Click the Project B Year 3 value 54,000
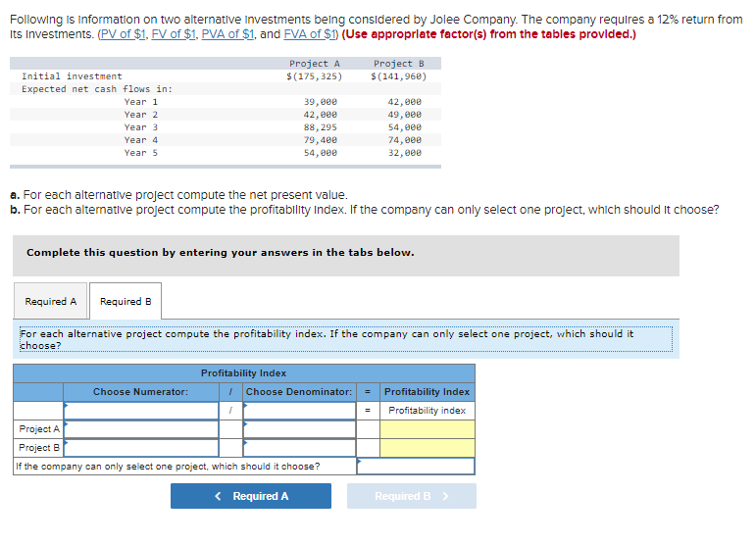Screen dimensions: 756x544 405,127
